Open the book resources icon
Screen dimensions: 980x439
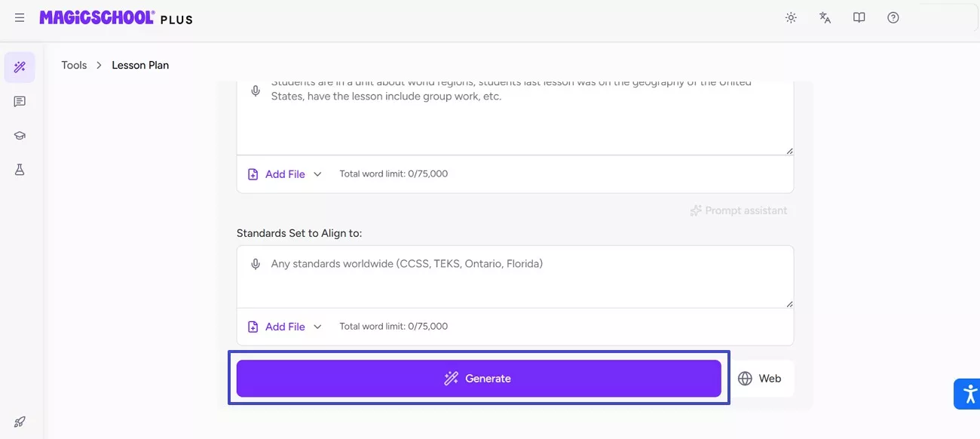(859, 17)
